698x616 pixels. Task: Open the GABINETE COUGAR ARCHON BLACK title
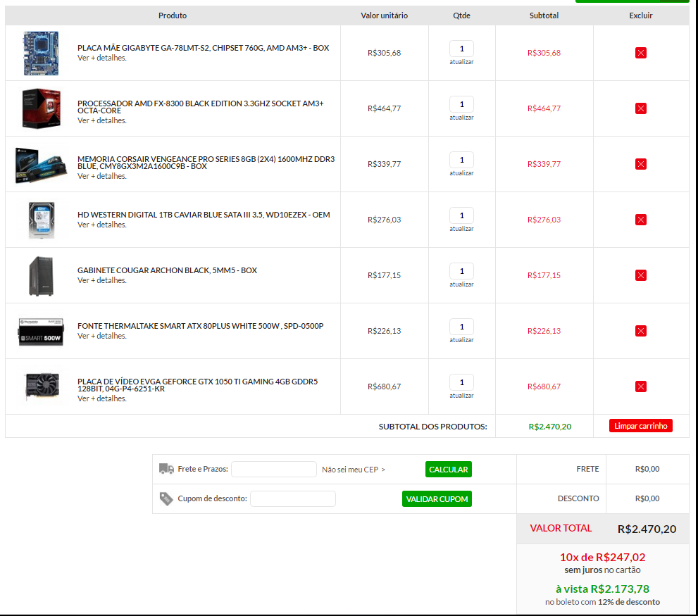(168, 270)
